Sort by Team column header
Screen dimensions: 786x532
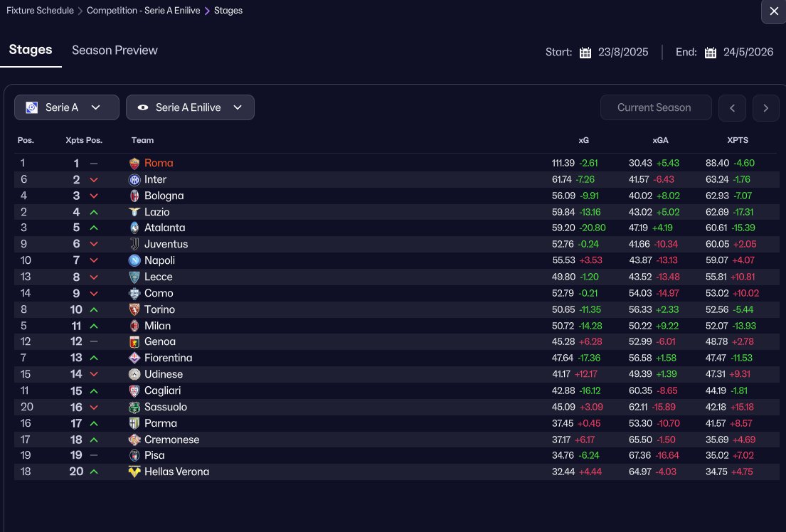pyautogui.click(x=142, y=140)
